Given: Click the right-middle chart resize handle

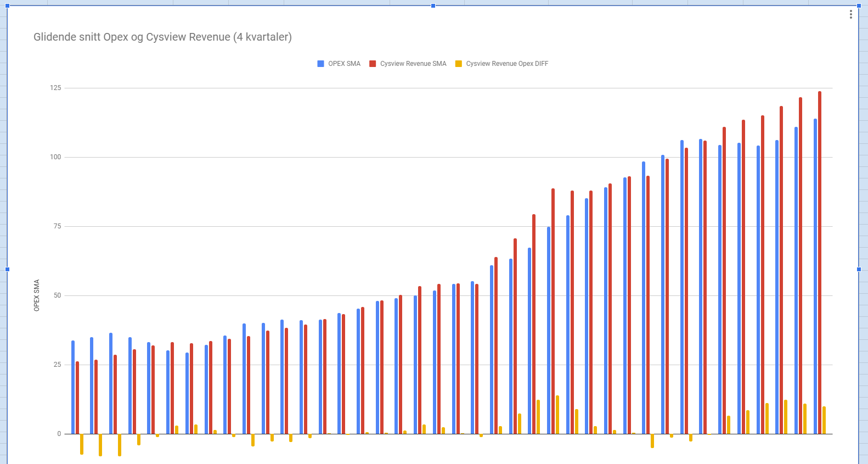Looking at the screenshot, I should (x=859, y=269).
